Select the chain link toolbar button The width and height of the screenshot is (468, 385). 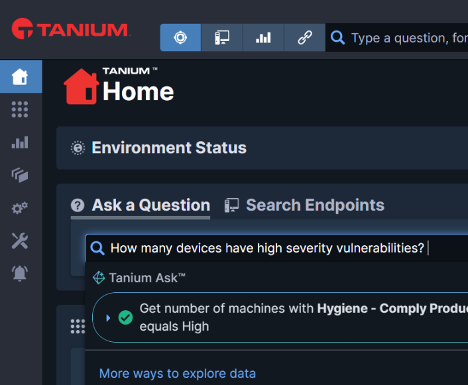pos(305,37)
